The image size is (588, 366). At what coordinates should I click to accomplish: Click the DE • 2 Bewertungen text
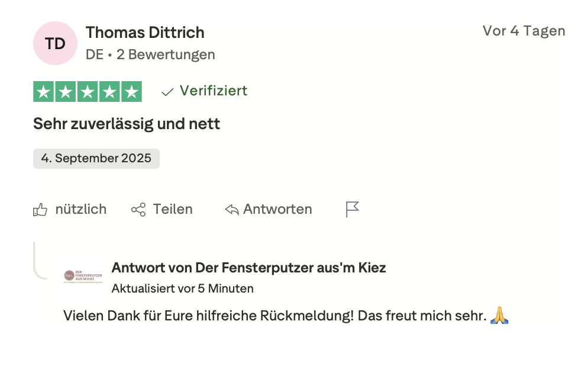pyautogui.click(x=150, y=54)
